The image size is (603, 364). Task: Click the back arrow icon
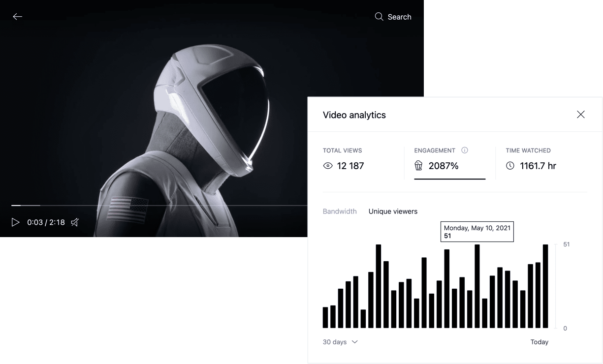[18, 17]
